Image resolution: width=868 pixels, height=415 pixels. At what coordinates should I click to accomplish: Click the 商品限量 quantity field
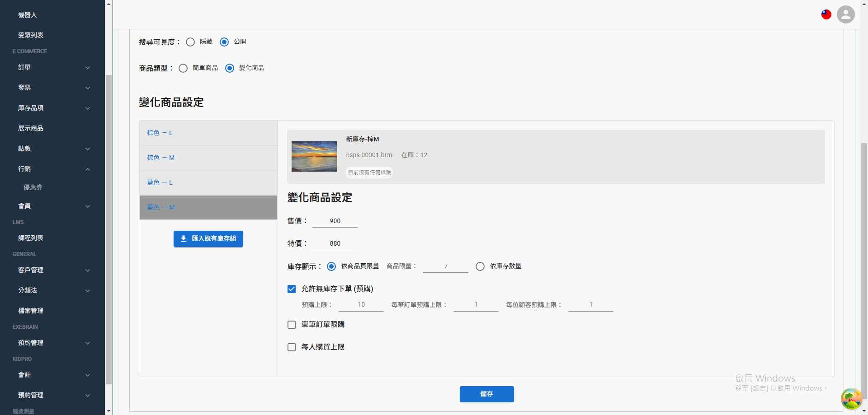[446, 266]
